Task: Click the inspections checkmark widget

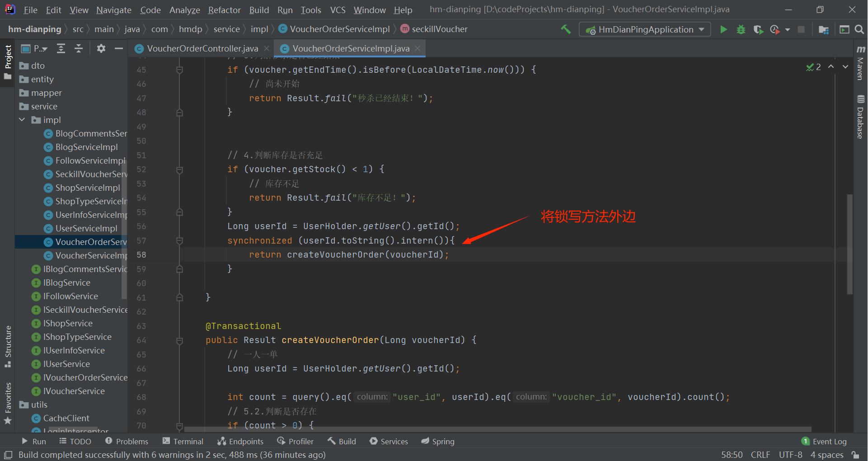Action: coord(814,67)
